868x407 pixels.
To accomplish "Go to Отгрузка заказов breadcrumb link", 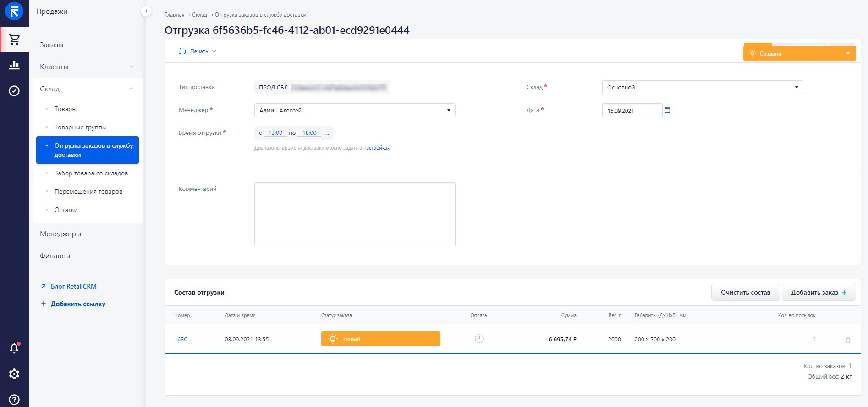I will coord(260,15).
